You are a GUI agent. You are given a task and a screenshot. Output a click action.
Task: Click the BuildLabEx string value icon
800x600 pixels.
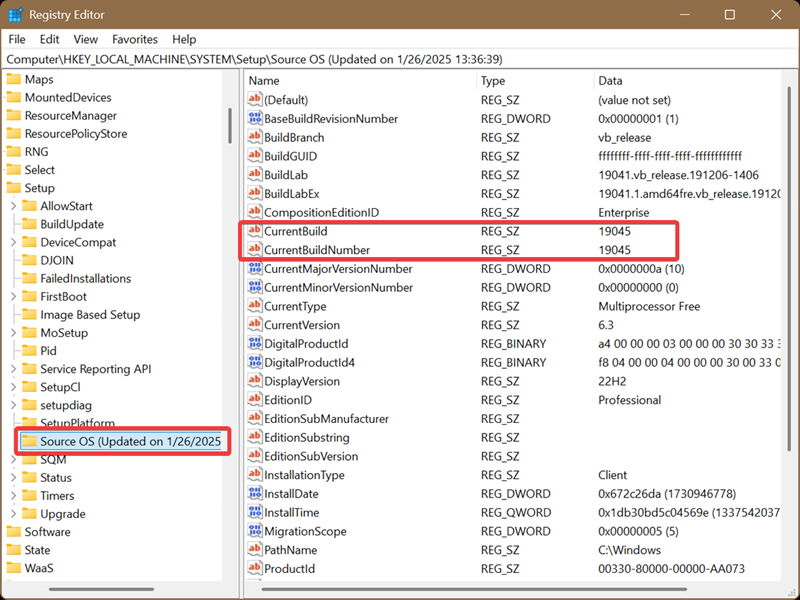pos(255,193)
